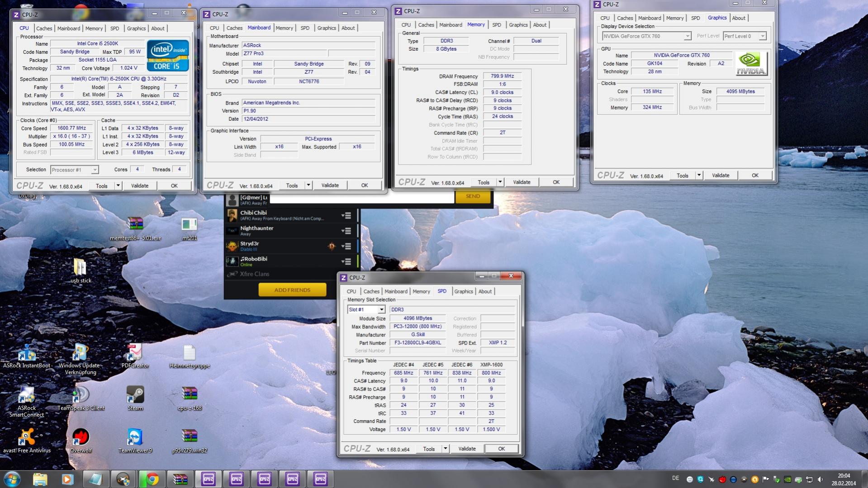Open the options menu icon for Nighthaunter
Image resolution: width=868 pixels, height=488 pixels.
tap(346, 231)
